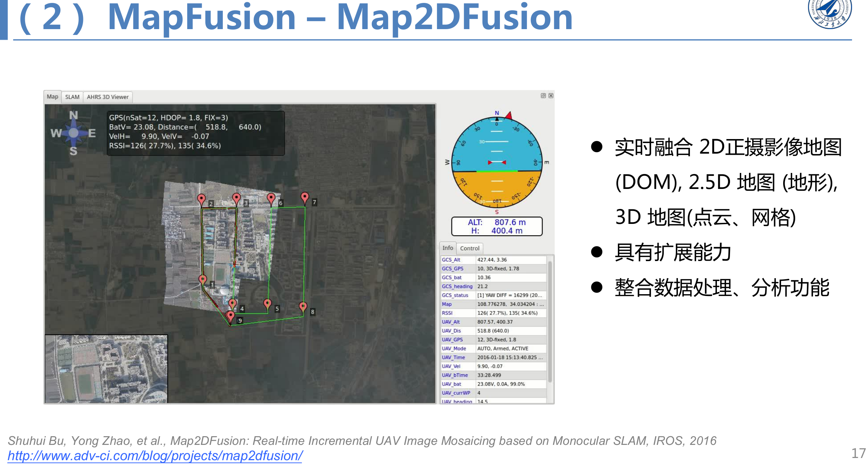Select the Map tab
The height and width of the screenshot is (466, 868).
[52, 96]
